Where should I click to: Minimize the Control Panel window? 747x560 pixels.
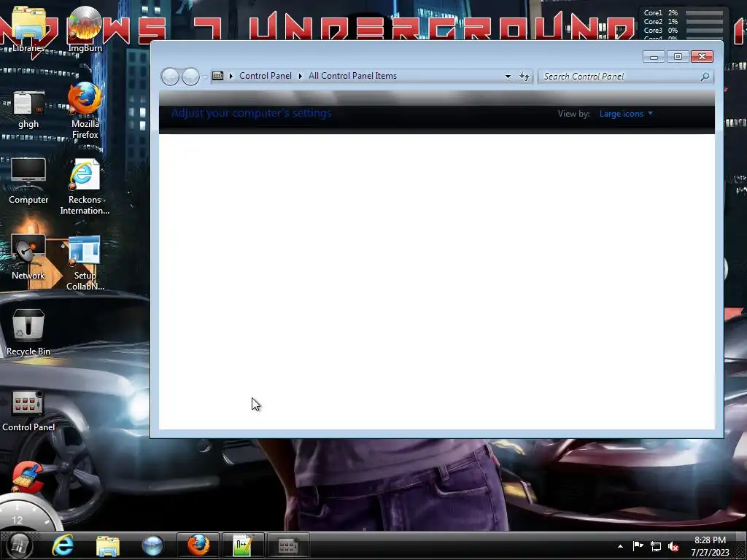click(654, 57)
